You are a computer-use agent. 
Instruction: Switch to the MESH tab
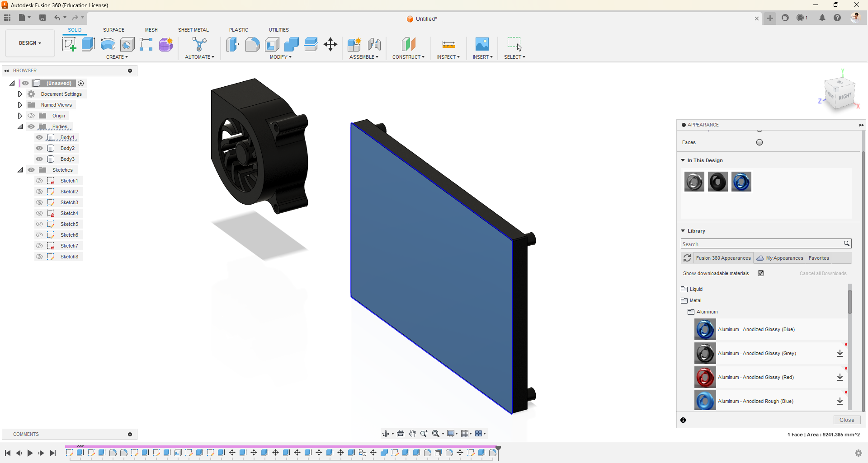[x=151, y=30]
